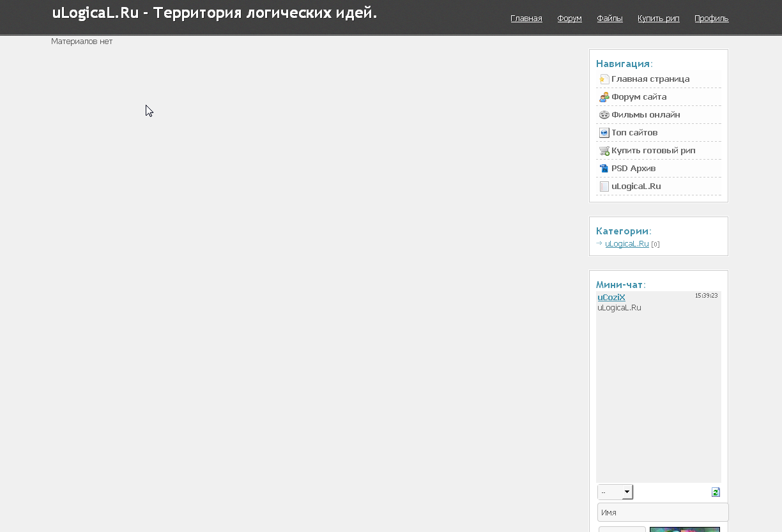Open Форум in the top menu
The height and width of the screenshot is (532, 782).
569,19
